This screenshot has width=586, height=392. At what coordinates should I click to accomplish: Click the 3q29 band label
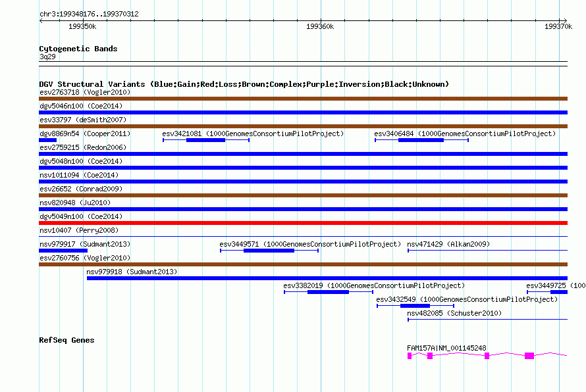point(47,57)
